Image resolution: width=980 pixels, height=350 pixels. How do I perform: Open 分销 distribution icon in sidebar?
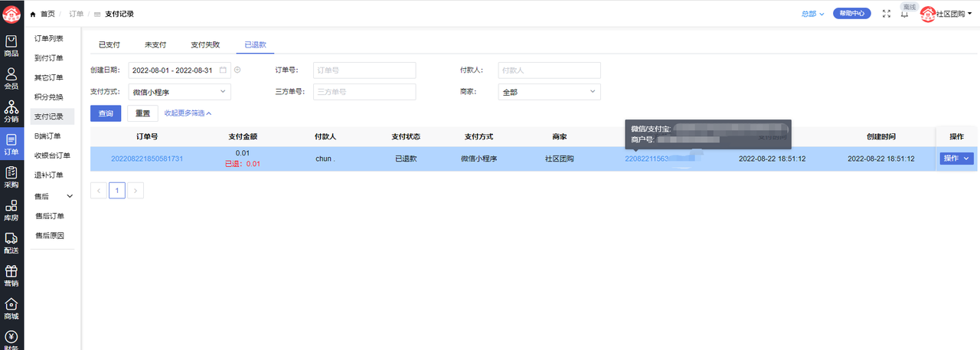coord(11,111)
